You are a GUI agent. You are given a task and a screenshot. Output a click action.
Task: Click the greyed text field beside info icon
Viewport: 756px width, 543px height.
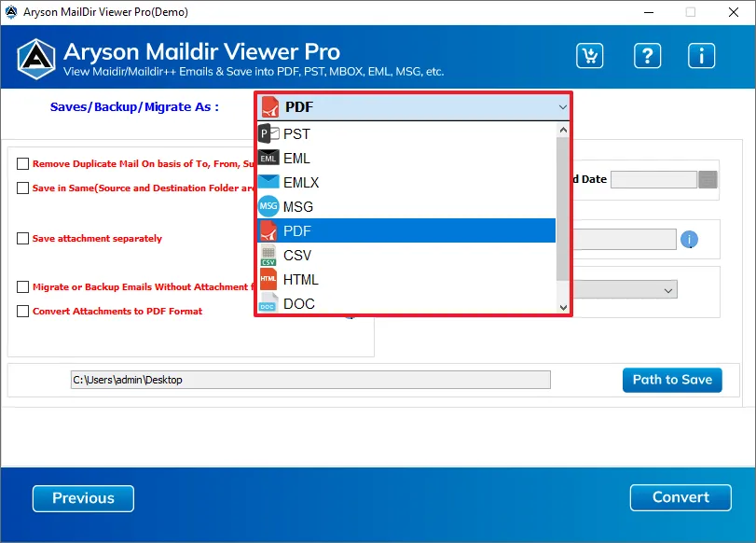coord(625,240)
